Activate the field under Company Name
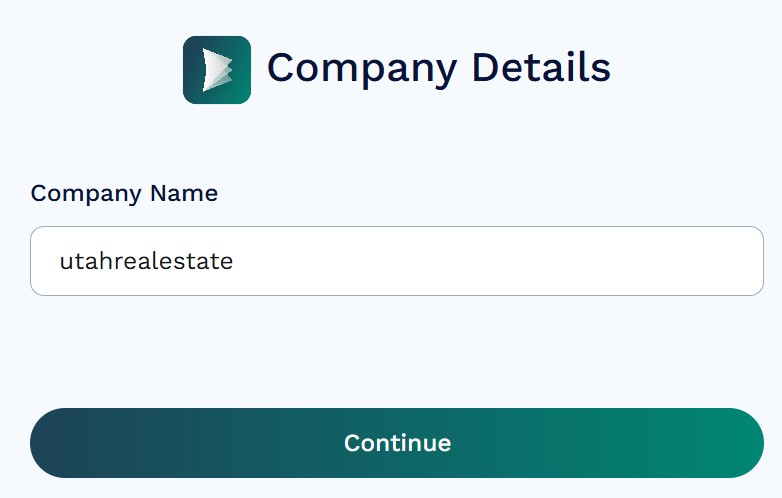This screenshot has height=498, width=782. [x=397, y=261]
